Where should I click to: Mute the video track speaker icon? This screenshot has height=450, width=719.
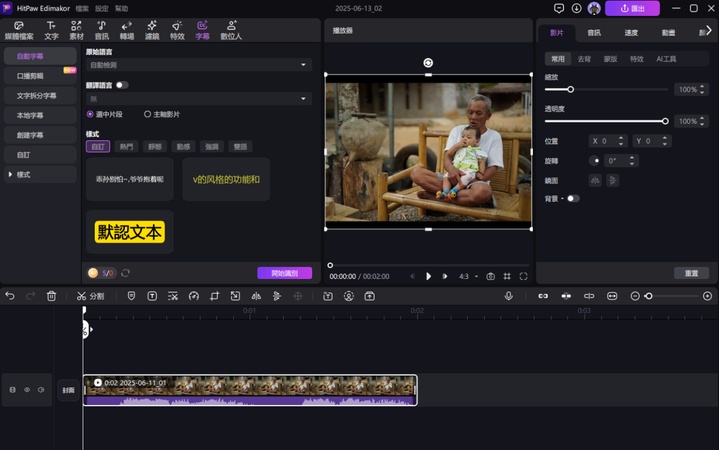click(41, 390)
